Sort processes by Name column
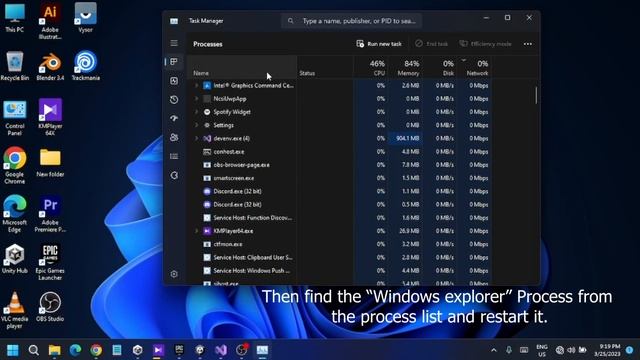Viewport: 640px width, 360px height. pos(242,67)
